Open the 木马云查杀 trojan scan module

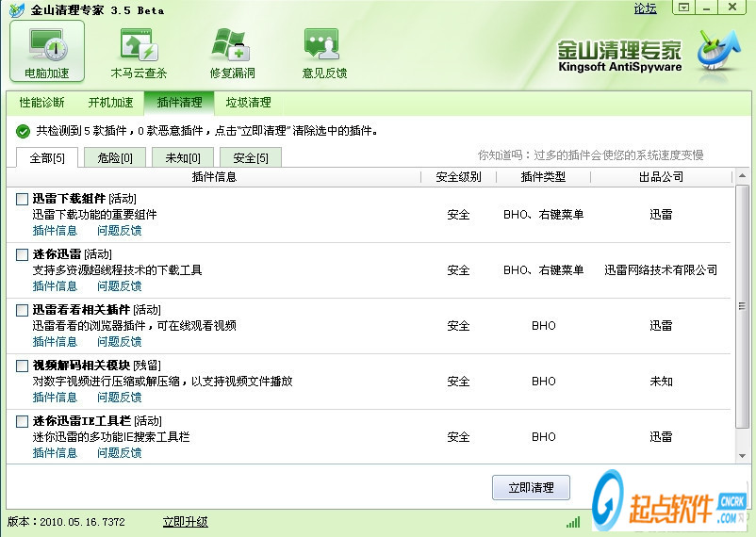pos(139,53)
